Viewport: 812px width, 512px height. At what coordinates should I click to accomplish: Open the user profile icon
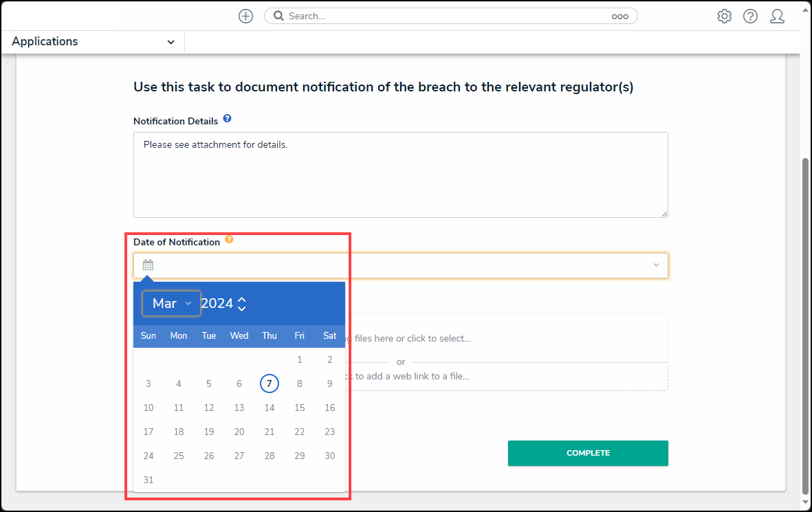777,16
